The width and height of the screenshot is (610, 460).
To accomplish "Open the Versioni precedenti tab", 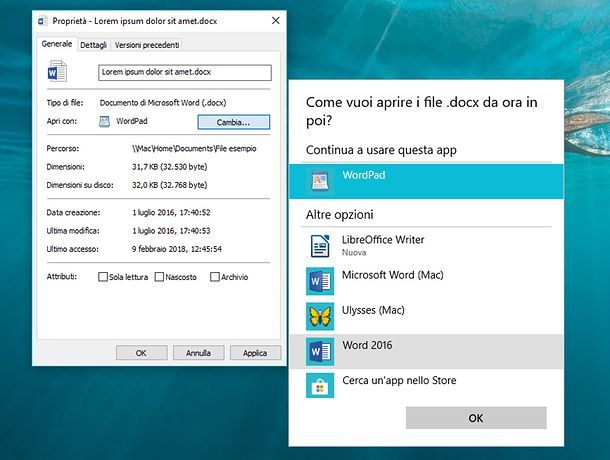I will pyautogui.click(x=147, y=45).
